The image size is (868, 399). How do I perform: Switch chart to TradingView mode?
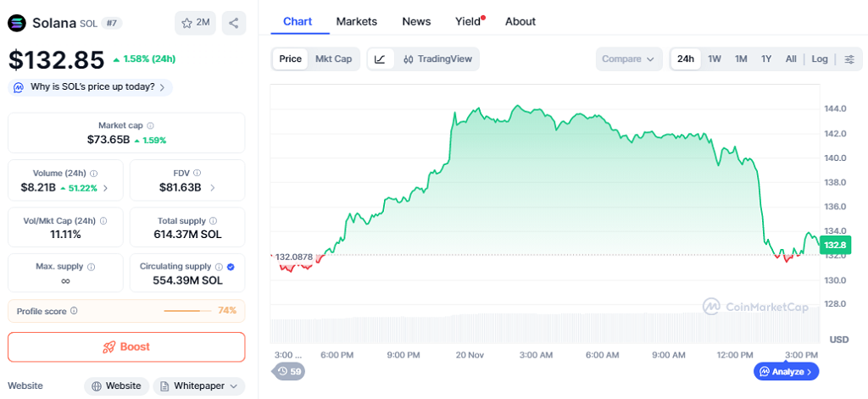(437, 58)
